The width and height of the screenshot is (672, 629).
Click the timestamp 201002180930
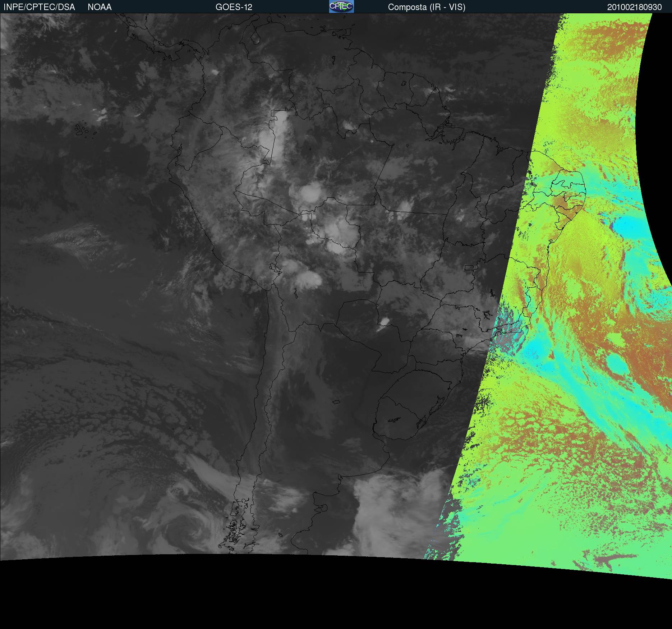coord(635,7)
